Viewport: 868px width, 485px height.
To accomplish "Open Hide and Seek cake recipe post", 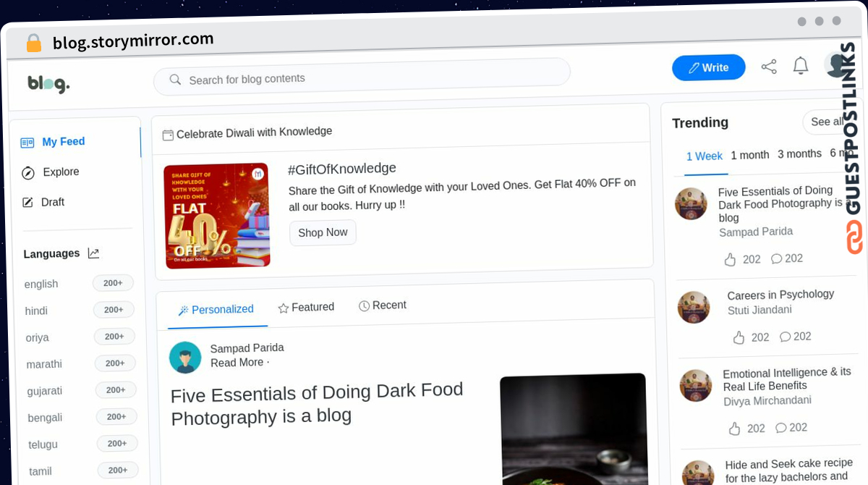I will click(x=788, y=471).
